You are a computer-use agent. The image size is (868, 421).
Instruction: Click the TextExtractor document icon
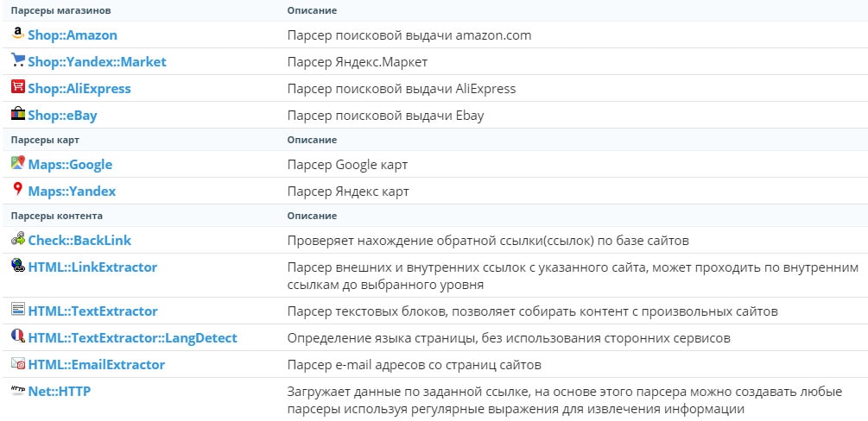point(18,309)
